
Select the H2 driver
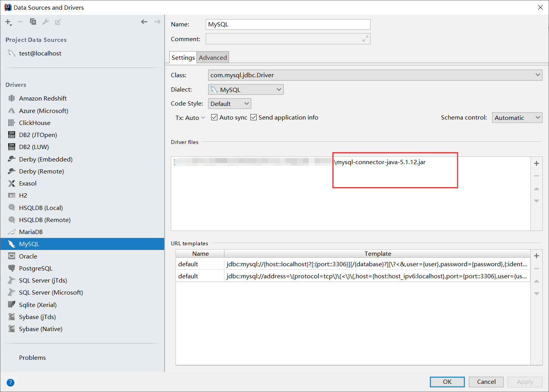click(82, 195)
